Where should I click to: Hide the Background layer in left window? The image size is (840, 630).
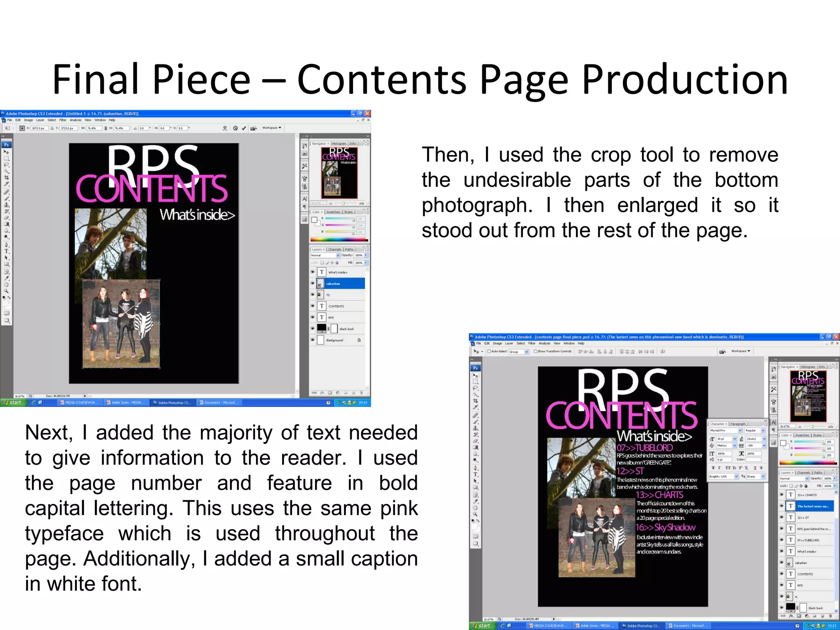click(x=313, y=340)
